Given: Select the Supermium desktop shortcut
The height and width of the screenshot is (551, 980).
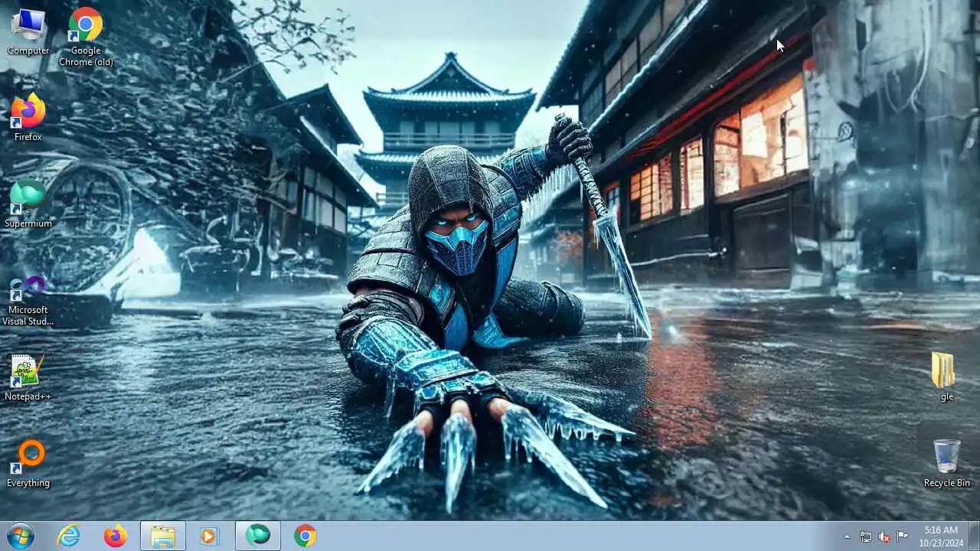Looking at the screenshot, I should 28,204.
